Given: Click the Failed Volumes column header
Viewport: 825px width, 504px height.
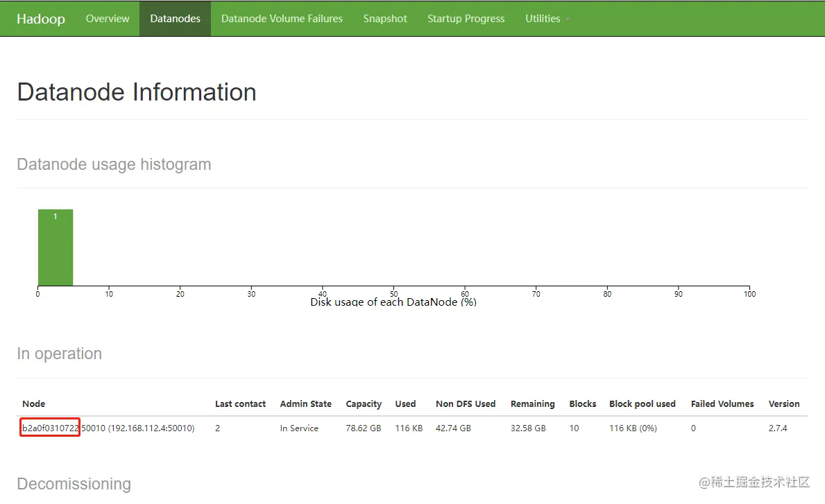Looking at the screenshot, I should point(722,403).
